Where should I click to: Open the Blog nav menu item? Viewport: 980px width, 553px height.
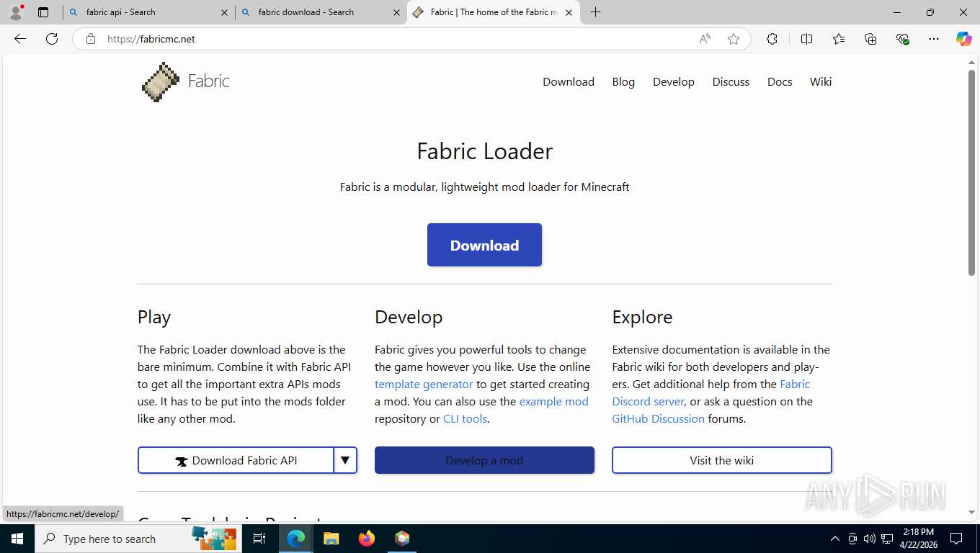[623, 81]
